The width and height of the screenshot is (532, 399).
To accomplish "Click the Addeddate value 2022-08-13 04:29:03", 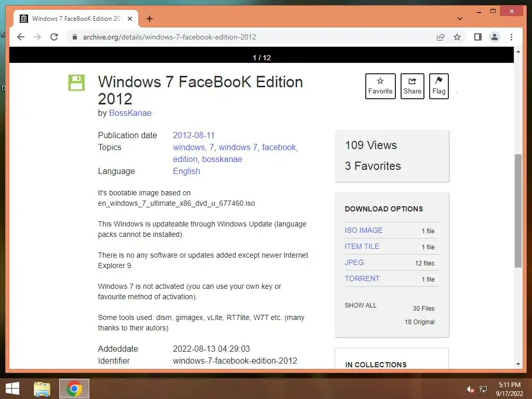I will (x=211, y=349).
